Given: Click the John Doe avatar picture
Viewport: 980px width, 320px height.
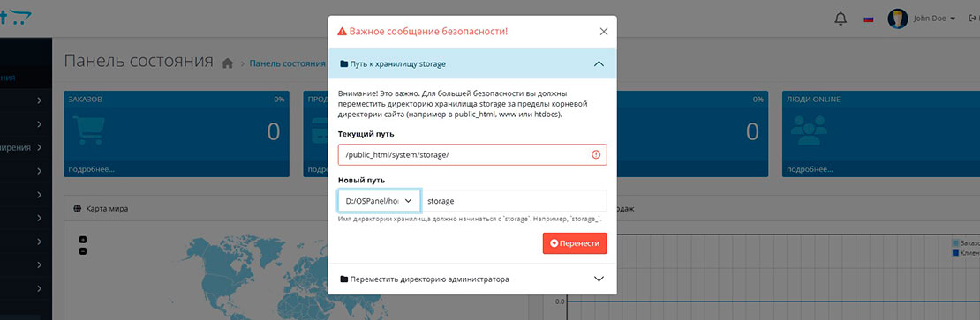Looking at the screenshot, I should pos(898,19).
